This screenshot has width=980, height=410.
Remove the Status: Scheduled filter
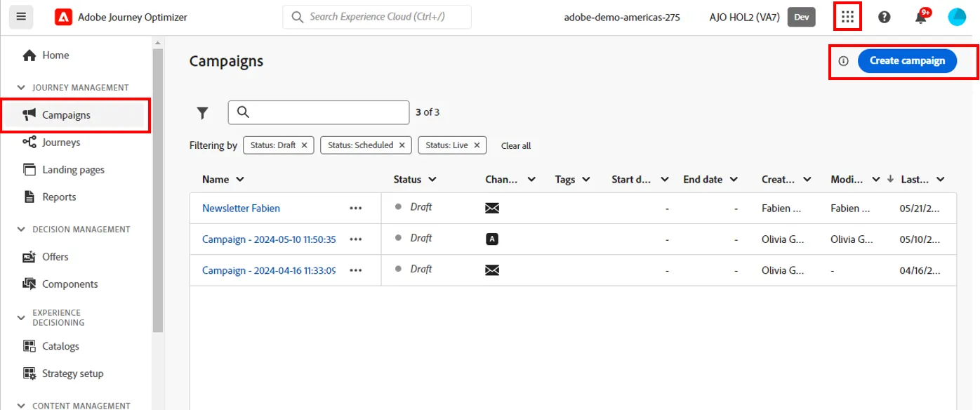click(402, 145)
